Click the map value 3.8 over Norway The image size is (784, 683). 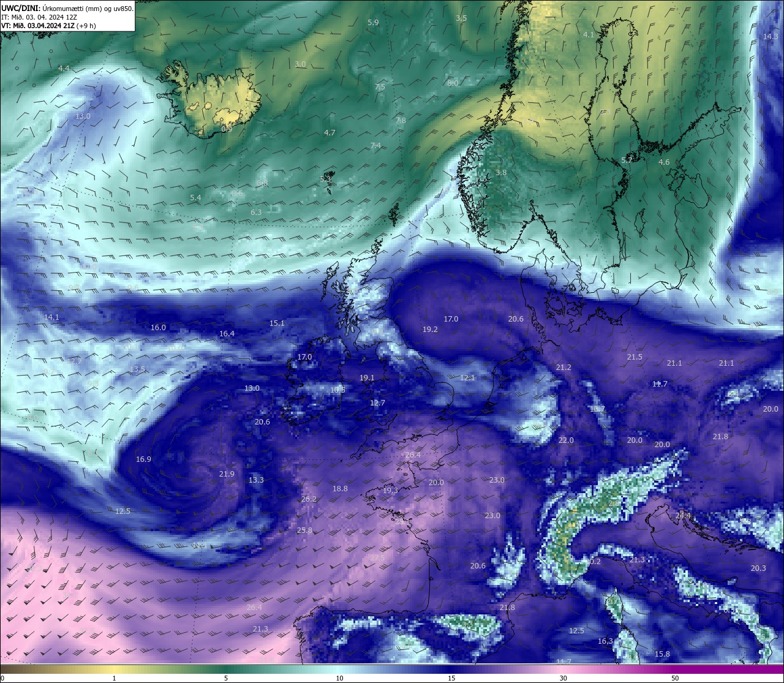click(501, 173)
